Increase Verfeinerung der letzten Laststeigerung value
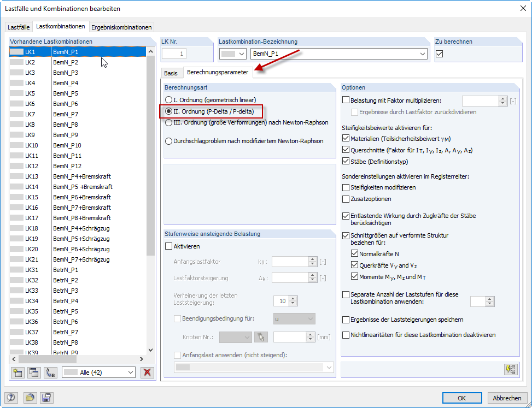 pyautogui.click(x=294, y=299)
